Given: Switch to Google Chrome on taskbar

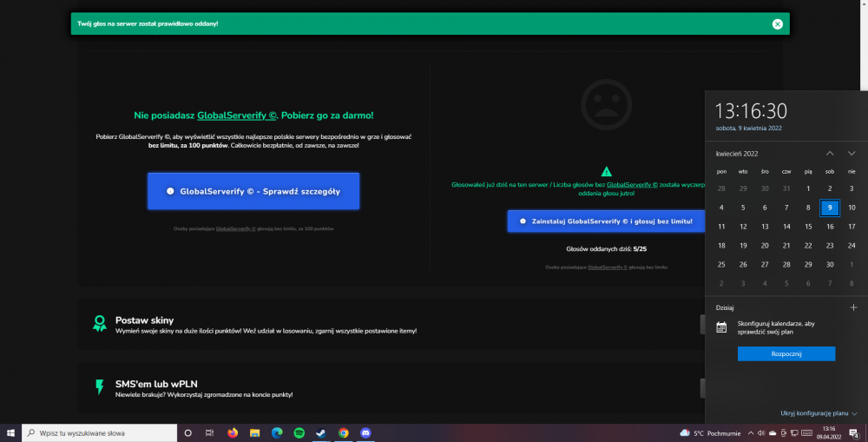Looking at the screenshot, I should (343, 433).
